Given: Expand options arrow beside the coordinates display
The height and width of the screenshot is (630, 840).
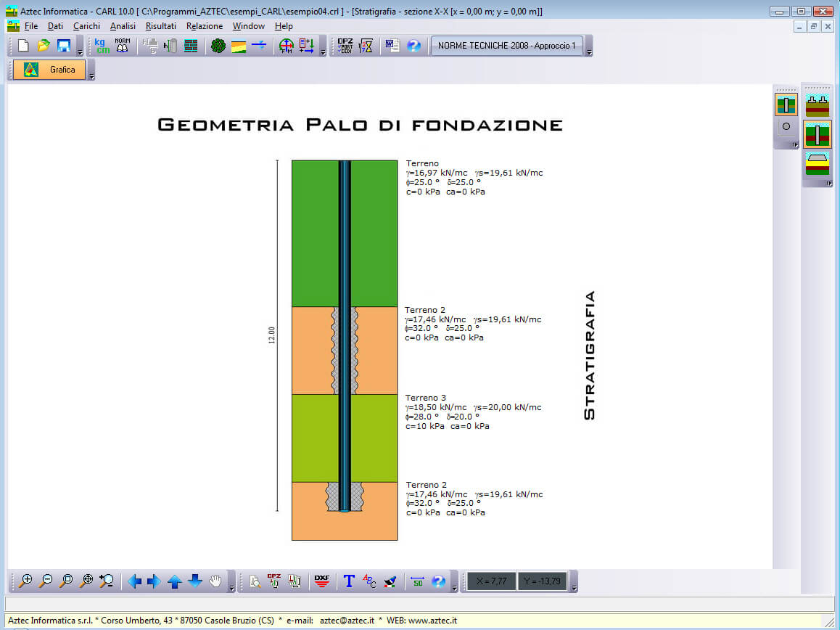Looking at the screenshot, I should pos(574,586).
